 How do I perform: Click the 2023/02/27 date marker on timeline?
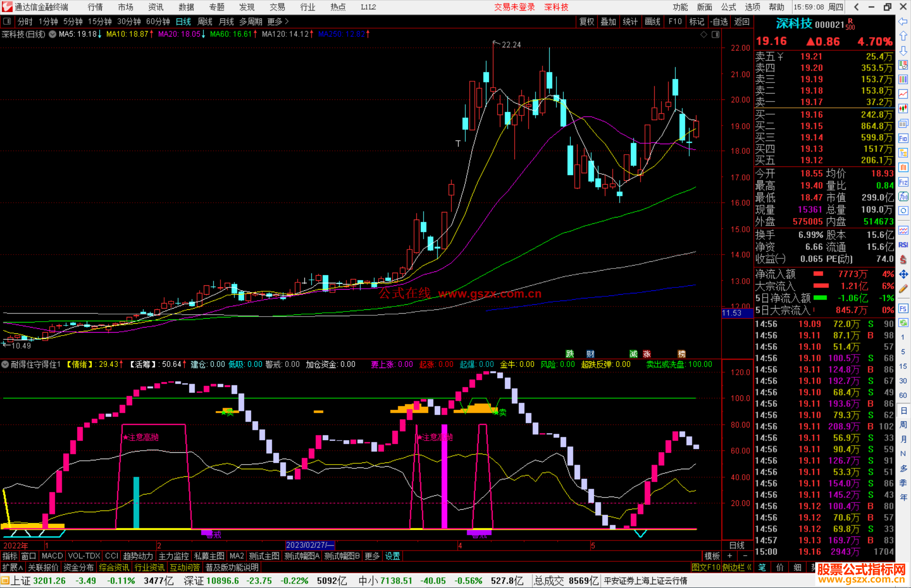(x=310, y=545)
